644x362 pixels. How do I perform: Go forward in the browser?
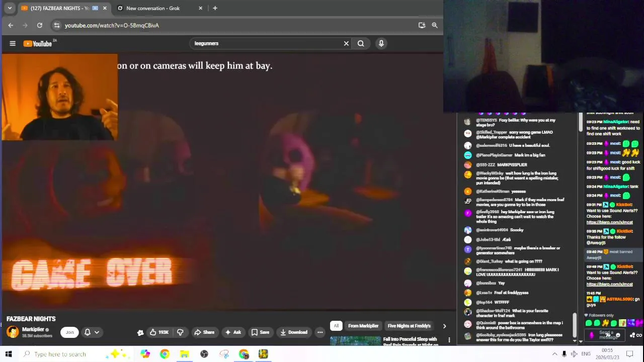(25, 25)
